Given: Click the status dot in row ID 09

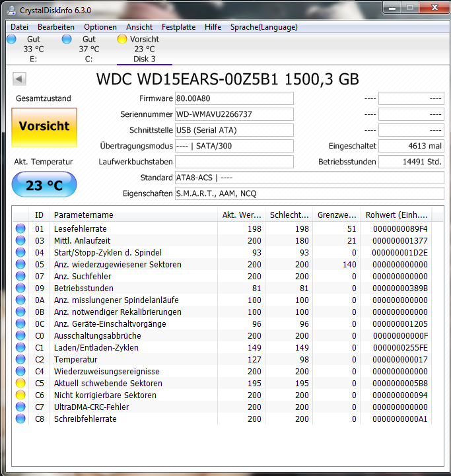Looking at the screenshot, I should [20, 288].
